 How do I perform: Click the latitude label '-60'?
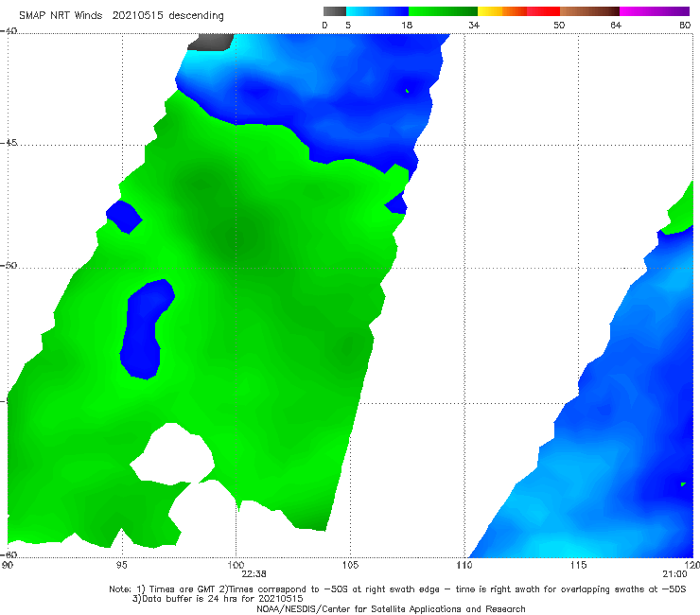point(9,554)
